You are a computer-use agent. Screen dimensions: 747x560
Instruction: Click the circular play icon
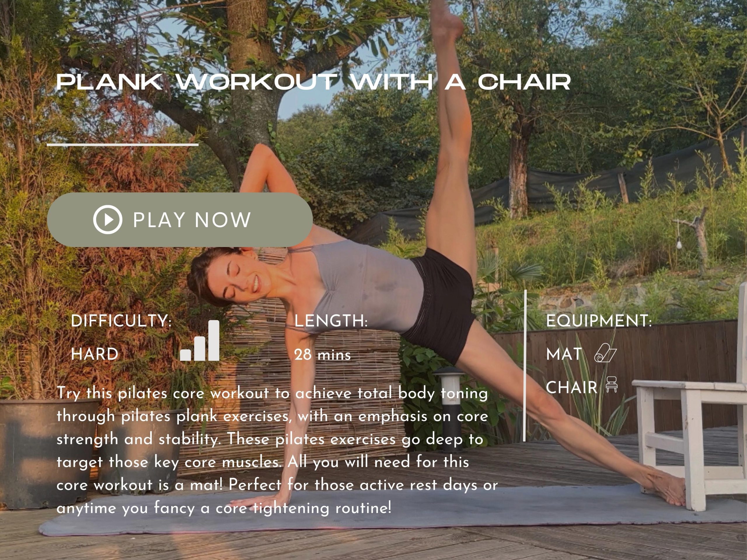[107, 219]
